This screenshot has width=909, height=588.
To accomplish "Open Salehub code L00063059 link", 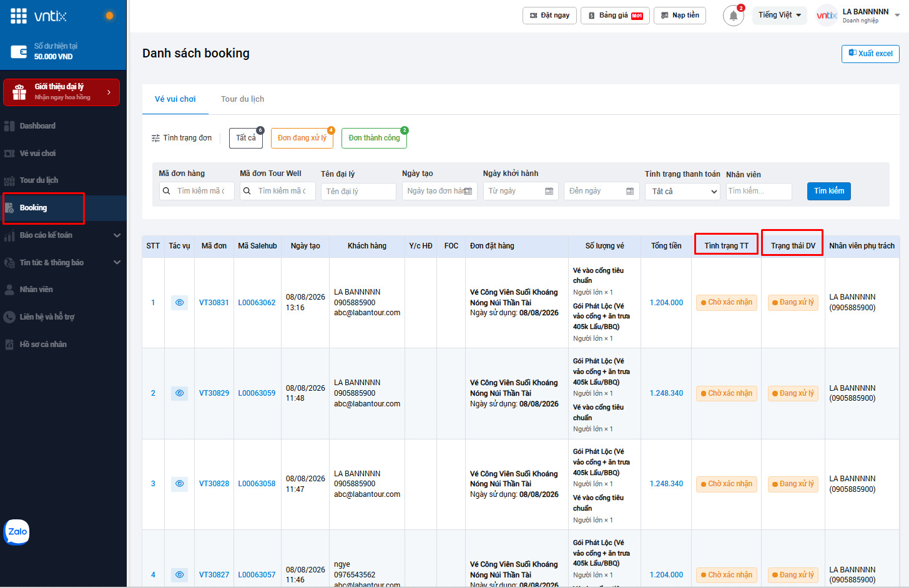I will tap(257, 393).
